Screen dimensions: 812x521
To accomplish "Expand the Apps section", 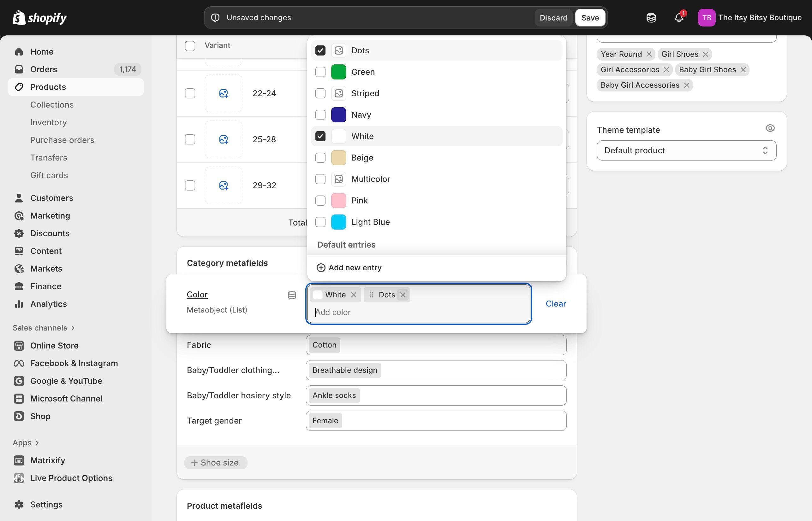I will tap(26, 442).
